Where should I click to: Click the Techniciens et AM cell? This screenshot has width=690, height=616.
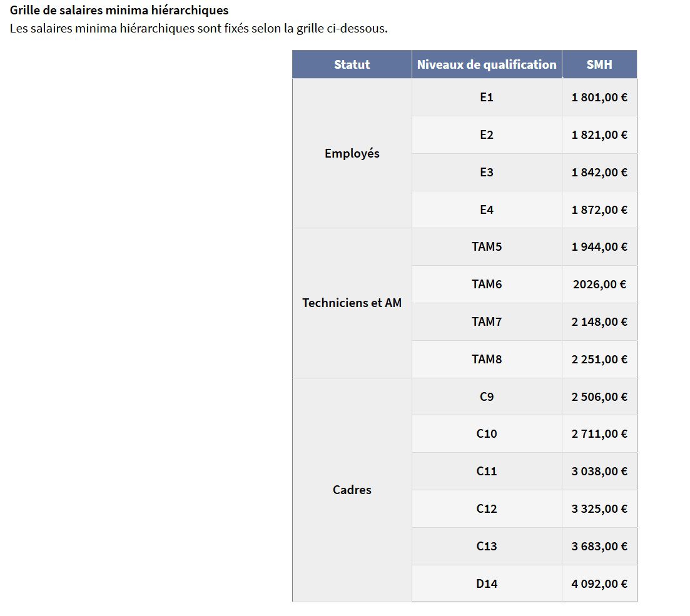(x=352, y=303)
